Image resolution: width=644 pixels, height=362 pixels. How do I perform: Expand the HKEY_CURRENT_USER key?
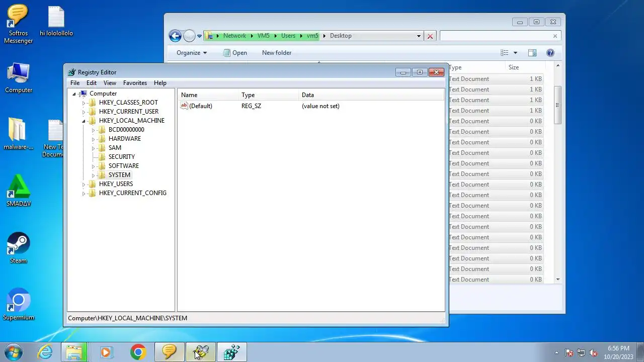pyautogui.click(x=84, y=112)
